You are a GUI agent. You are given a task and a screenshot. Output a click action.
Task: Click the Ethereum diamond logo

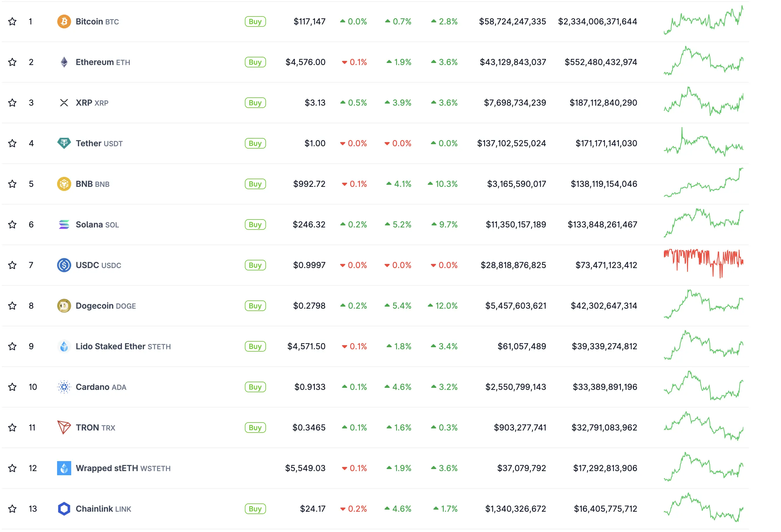click(64, 62)
